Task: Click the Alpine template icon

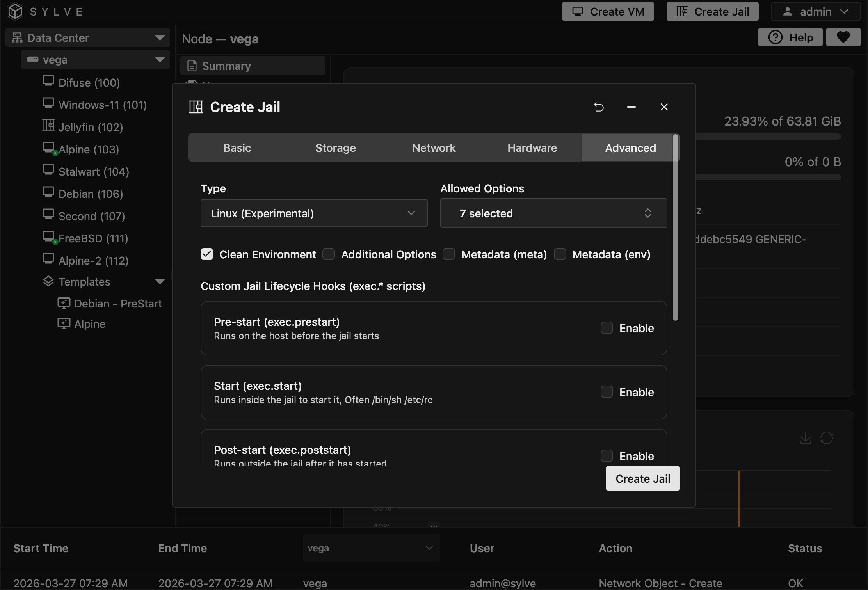Action: click(64, 323)
